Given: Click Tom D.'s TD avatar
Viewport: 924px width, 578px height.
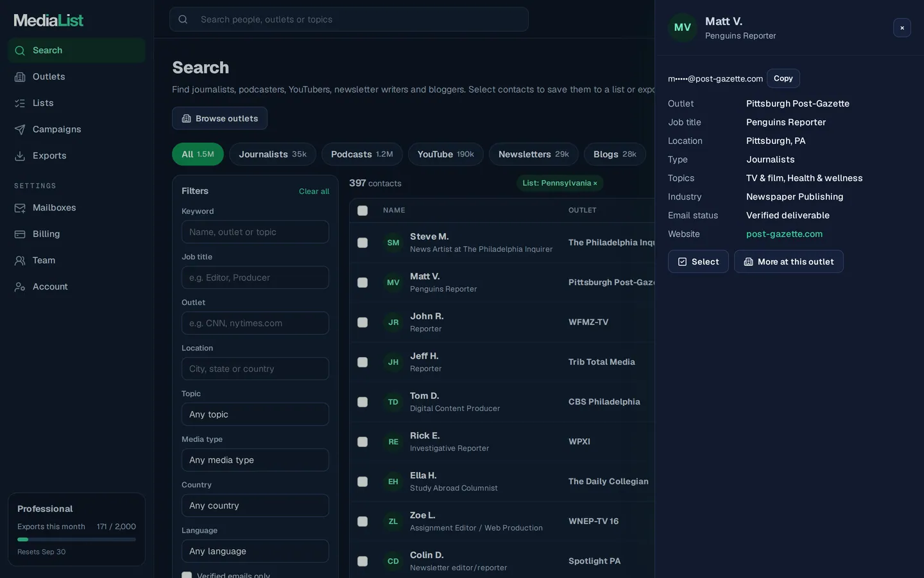Looking at the screenshot, I should point(393,402).
